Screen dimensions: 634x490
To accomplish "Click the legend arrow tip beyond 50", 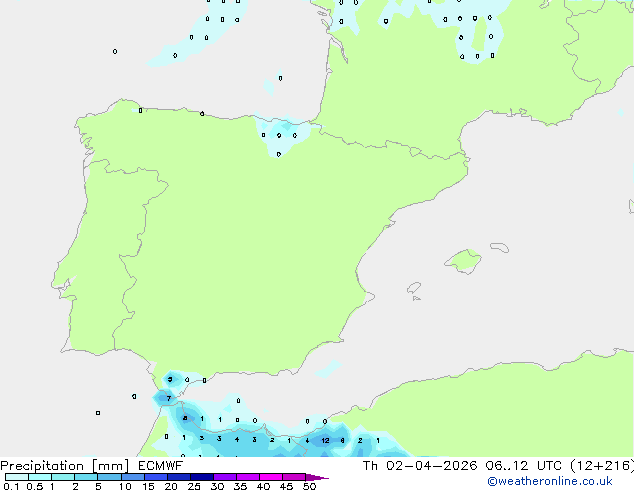I will click(x=317, y=477).
